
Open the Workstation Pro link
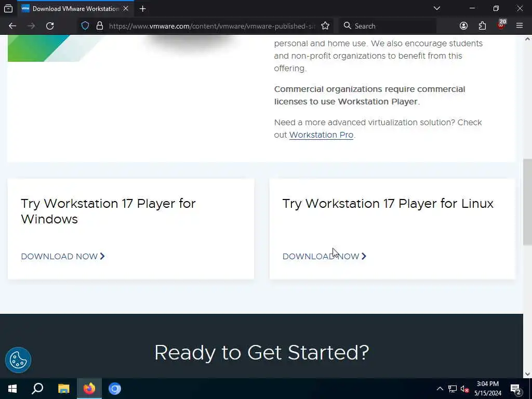[x=321, y=135]
